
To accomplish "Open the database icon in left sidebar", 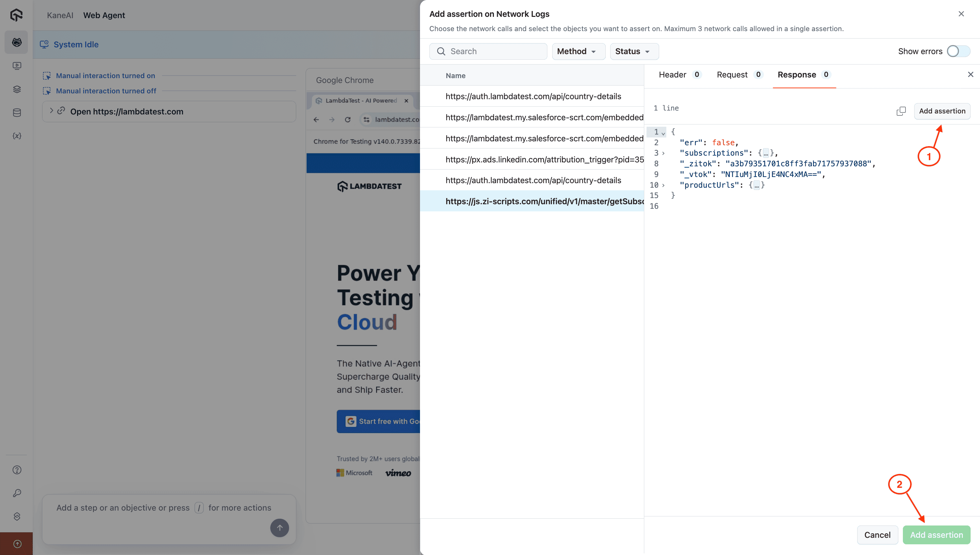I will pyautogui.click(x=17, y=112).
